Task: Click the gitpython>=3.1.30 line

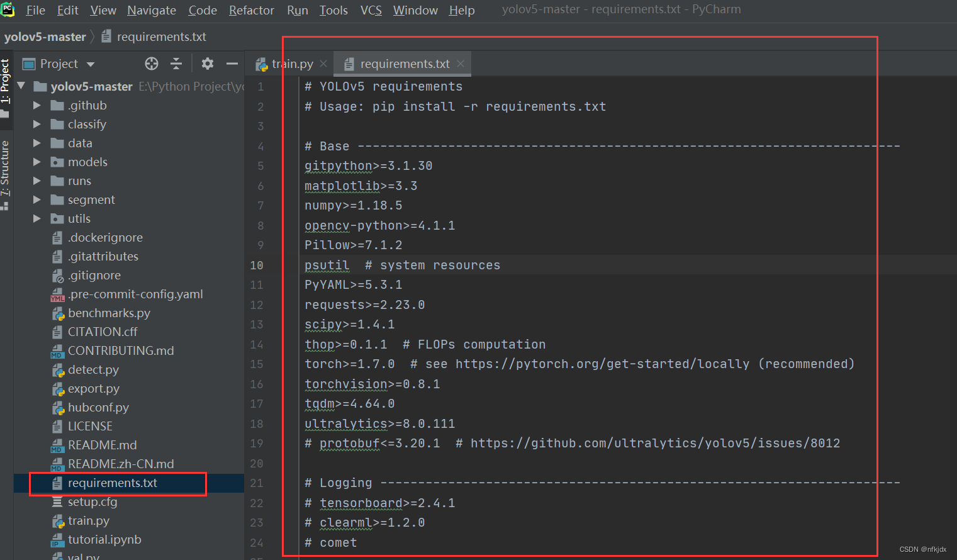Action: tap(368, 165)
